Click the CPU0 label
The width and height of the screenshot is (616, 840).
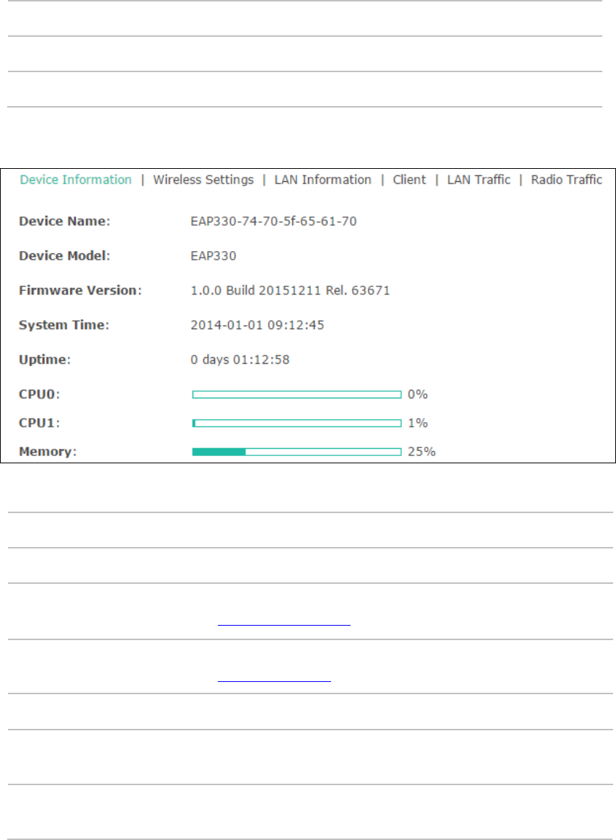[x=39, y=394]
